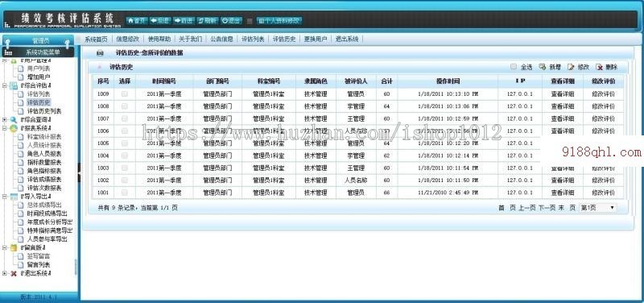Click 修改评价 link for row 1008

(603, 106)
